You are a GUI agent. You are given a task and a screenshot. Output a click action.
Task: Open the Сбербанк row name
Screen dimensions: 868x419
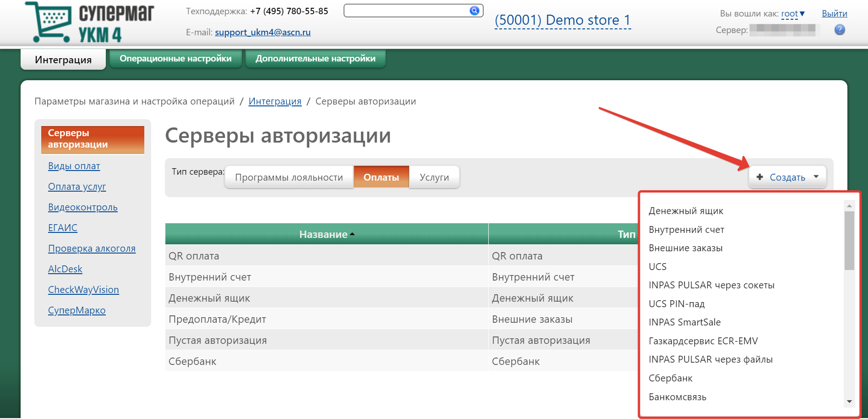[x=192, y=362]
